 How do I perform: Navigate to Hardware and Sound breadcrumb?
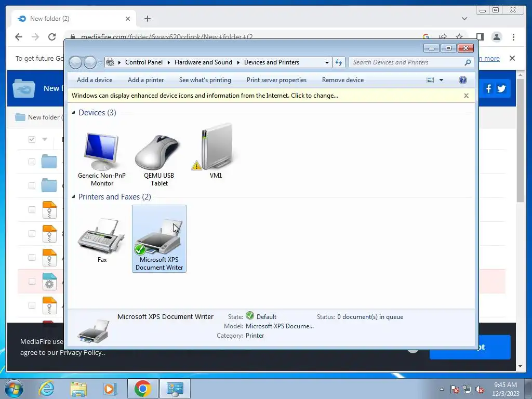[203, 62]
